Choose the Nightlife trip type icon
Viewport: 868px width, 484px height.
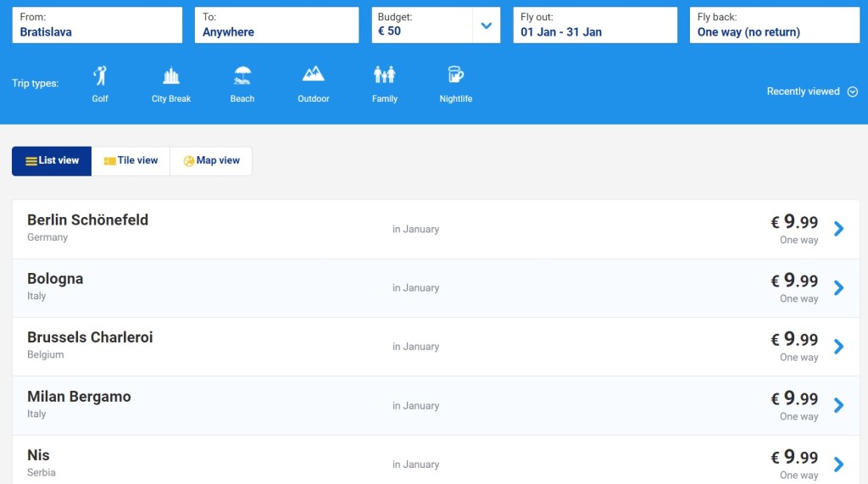[x=455, y=75]
